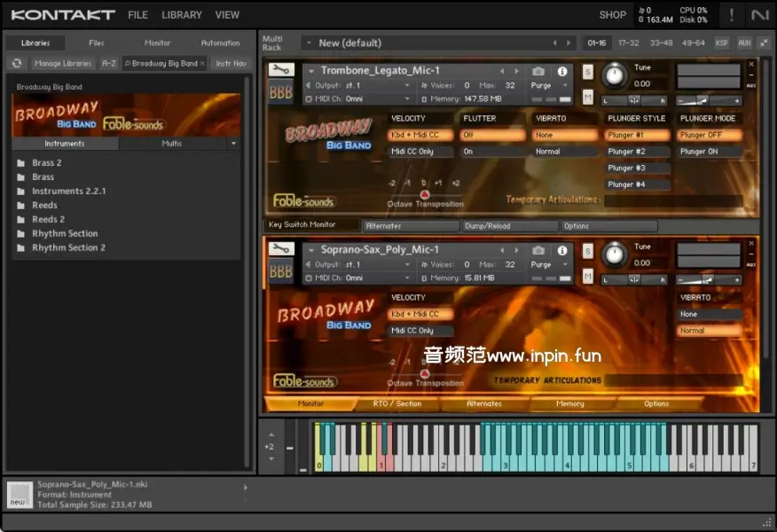
Task: Open the info icon on Soprano-Sax instrument
Action: click(x=561, y=250)
